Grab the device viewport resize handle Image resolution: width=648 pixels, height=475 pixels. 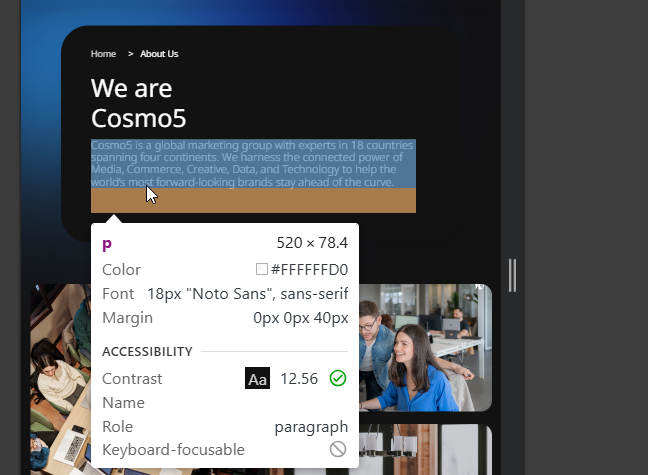point(512,275)
